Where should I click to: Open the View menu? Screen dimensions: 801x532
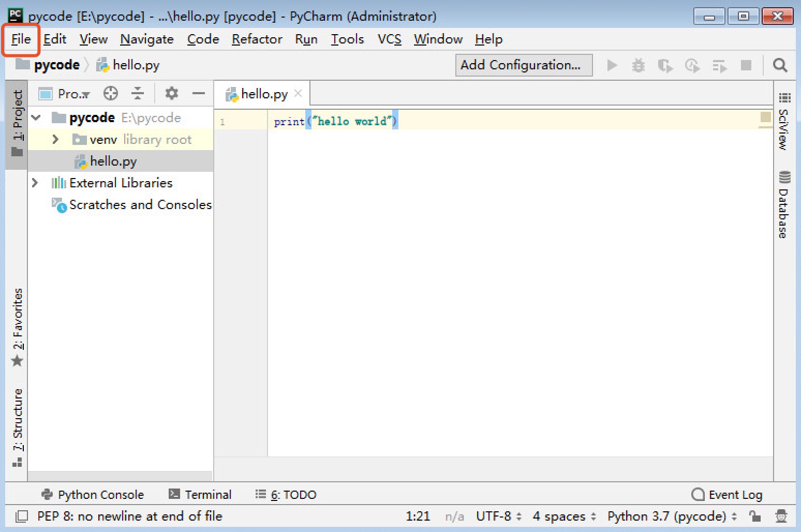tap(94, 39)
